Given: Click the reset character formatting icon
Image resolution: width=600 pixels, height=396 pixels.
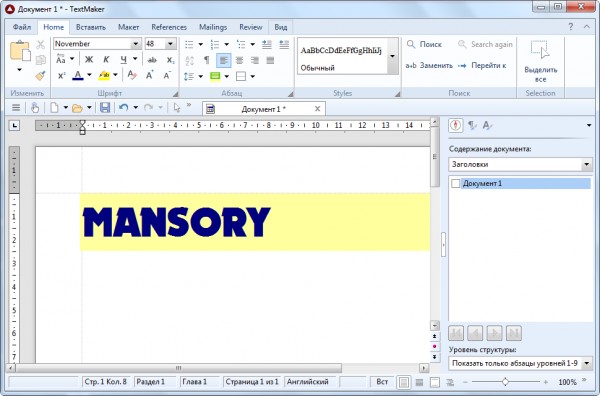Looking at the screenshot, I should 132,75.
